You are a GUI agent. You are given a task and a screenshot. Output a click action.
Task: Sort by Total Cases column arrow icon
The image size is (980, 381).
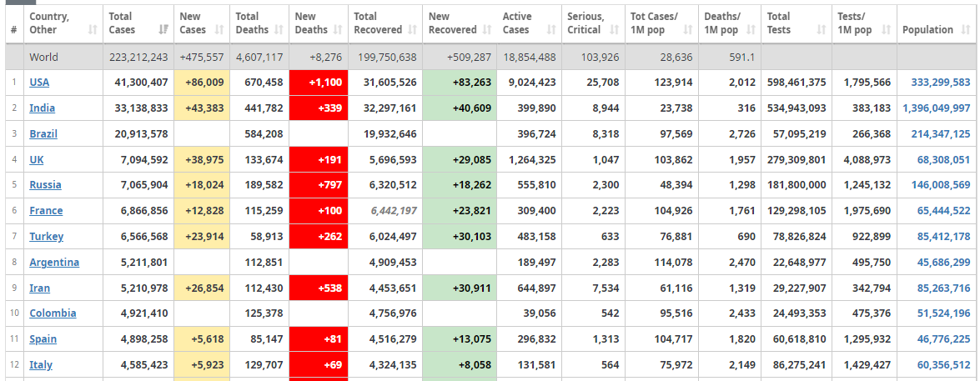pyautogui.click(x=164, y=29)
